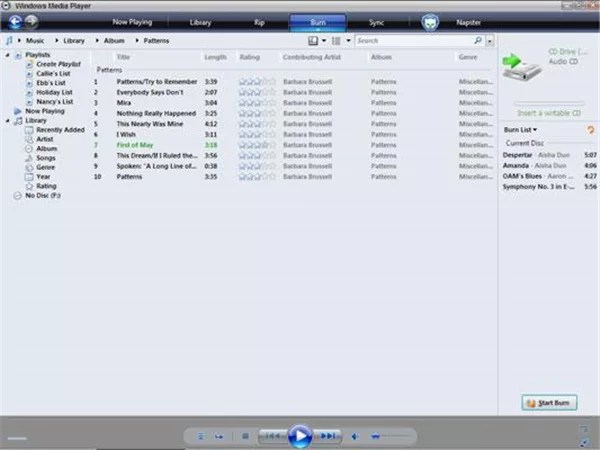Click the Play button
This screenshot has width=600, height=450.
click(x=300, y=436)
